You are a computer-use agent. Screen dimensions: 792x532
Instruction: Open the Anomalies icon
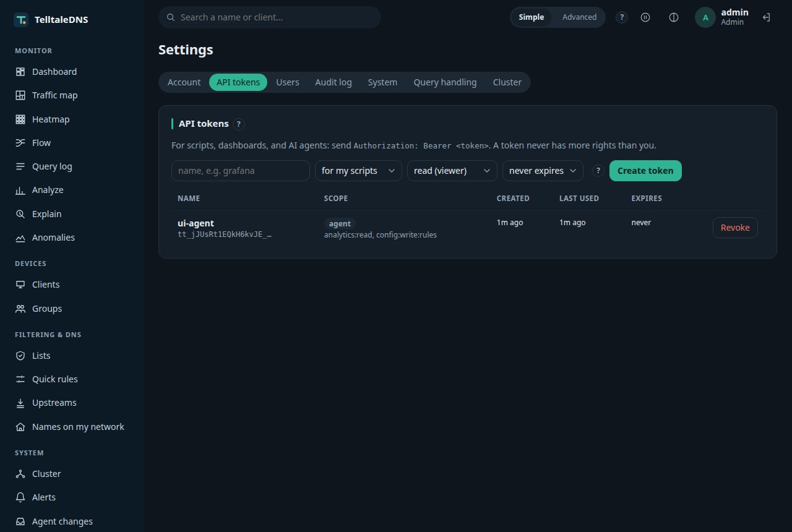20,238
